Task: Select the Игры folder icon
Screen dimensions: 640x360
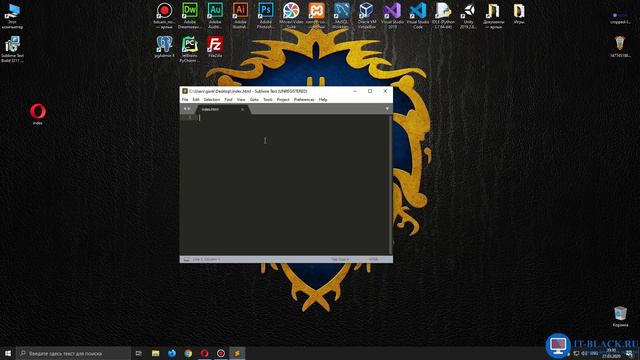Action: tap(519, 14)
